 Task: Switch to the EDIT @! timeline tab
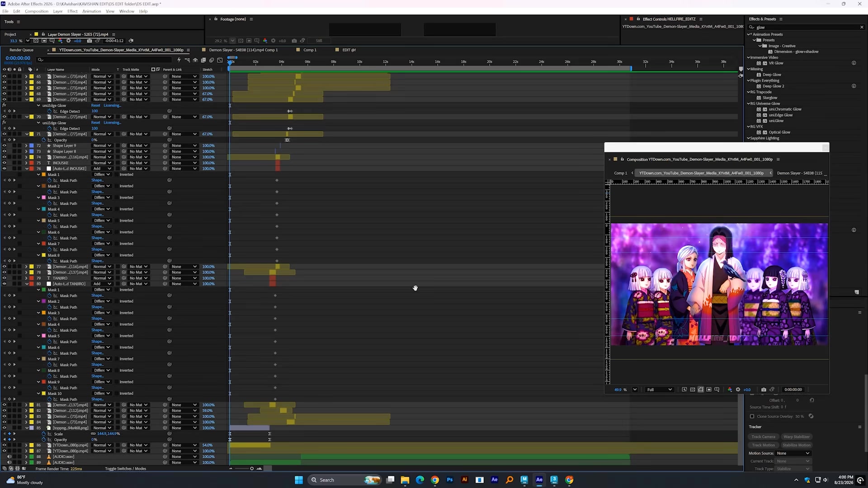[x=349, y=50]
